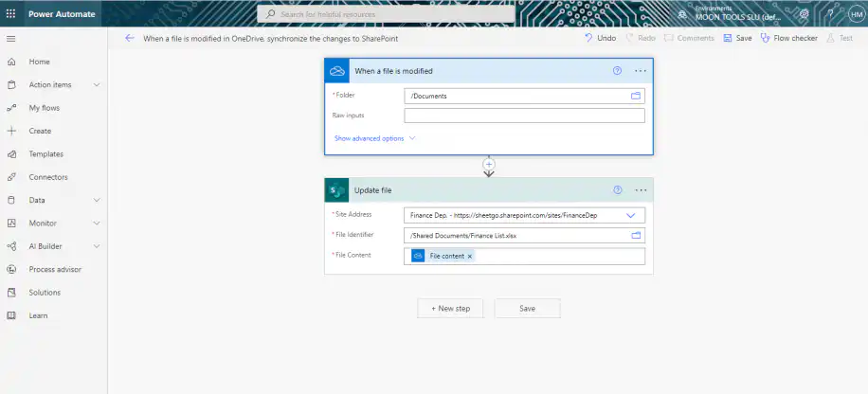
Task: Open Templates in navigation
Action: coord(46,154)
